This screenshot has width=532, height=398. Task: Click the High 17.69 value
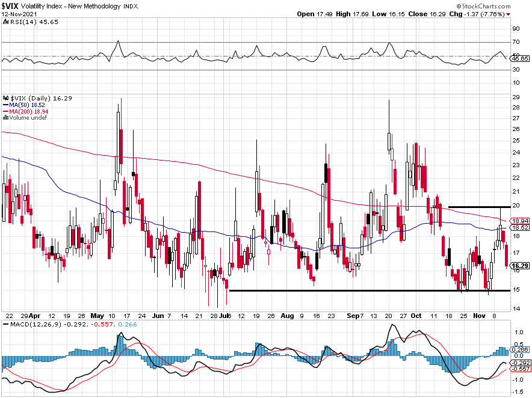352,14
